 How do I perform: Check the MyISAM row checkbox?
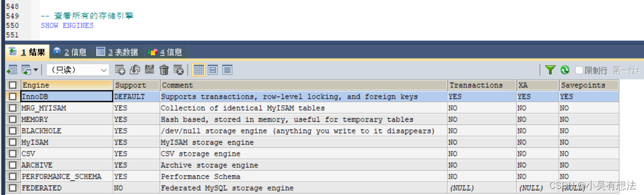[13, 142]
